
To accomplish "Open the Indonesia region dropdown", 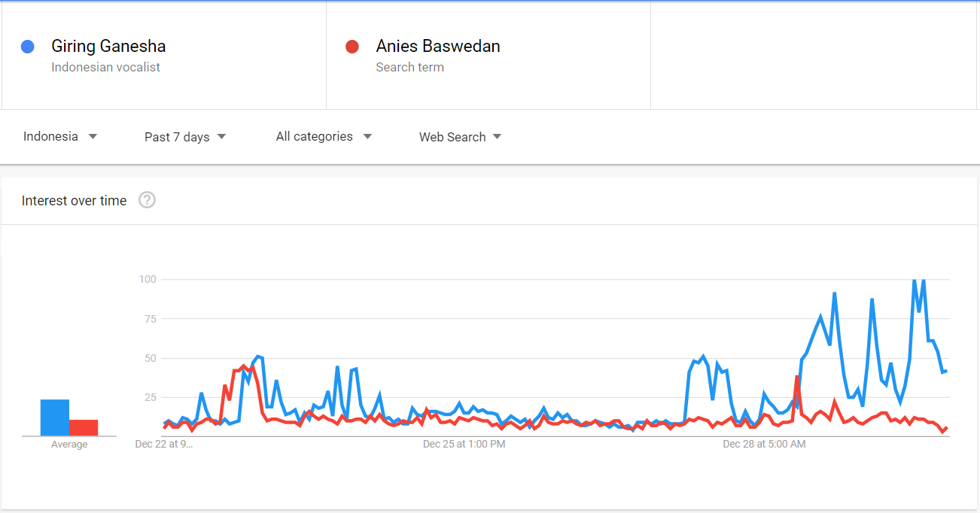I will pyautogui.click(x=60, y=137).
